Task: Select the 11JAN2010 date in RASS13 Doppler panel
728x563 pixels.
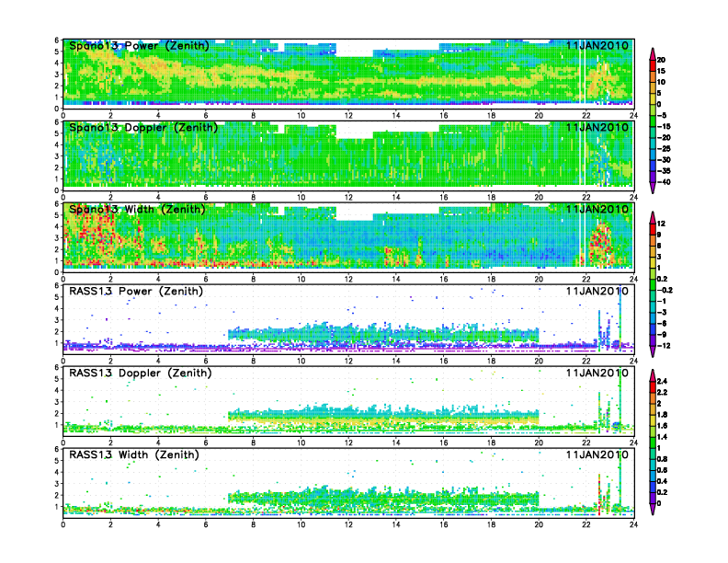Action: [x=597, y=373]
